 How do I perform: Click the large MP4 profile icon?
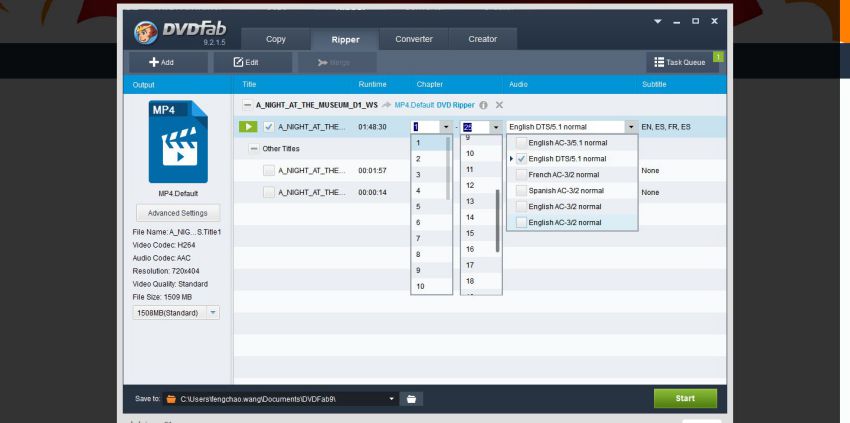tap(178, 142)
